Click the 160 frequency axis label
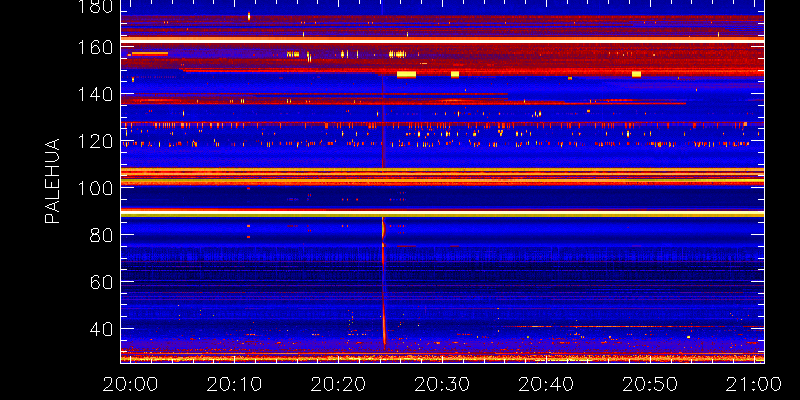800x400 pixels. point(93,47)
